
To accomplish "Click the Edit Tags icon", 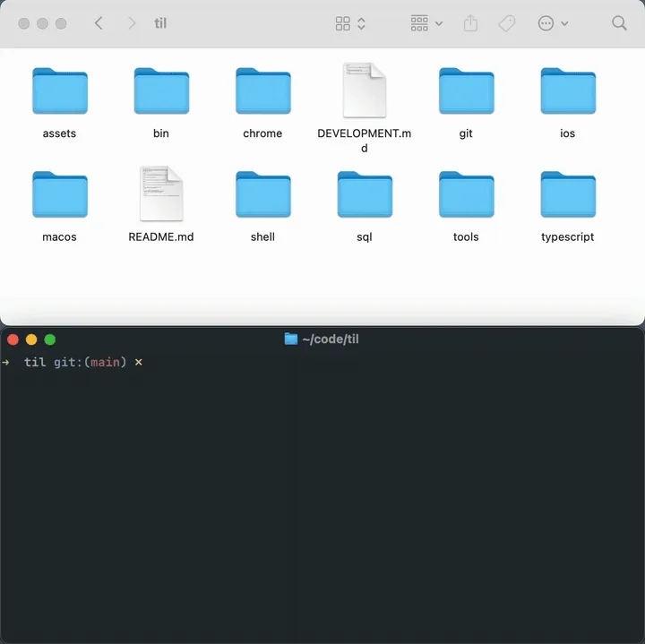I will 507,23.
